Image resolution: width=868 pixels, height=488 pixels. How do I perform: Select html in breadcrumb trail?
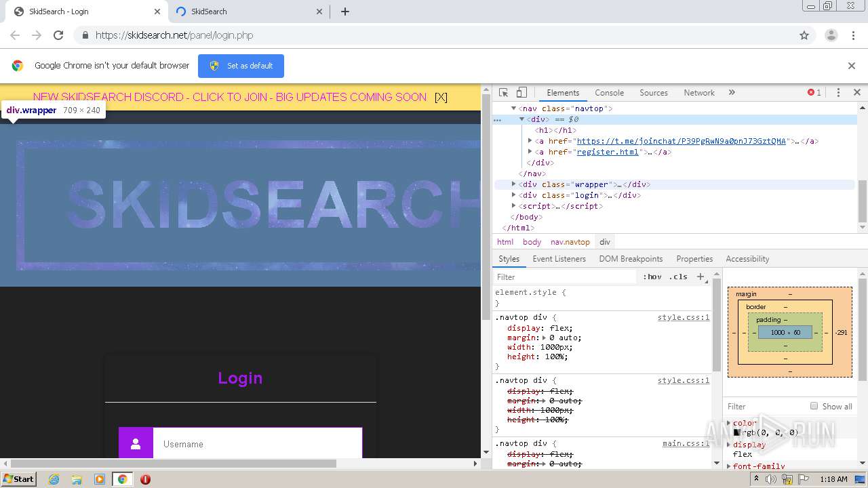[x=505, y=242]
